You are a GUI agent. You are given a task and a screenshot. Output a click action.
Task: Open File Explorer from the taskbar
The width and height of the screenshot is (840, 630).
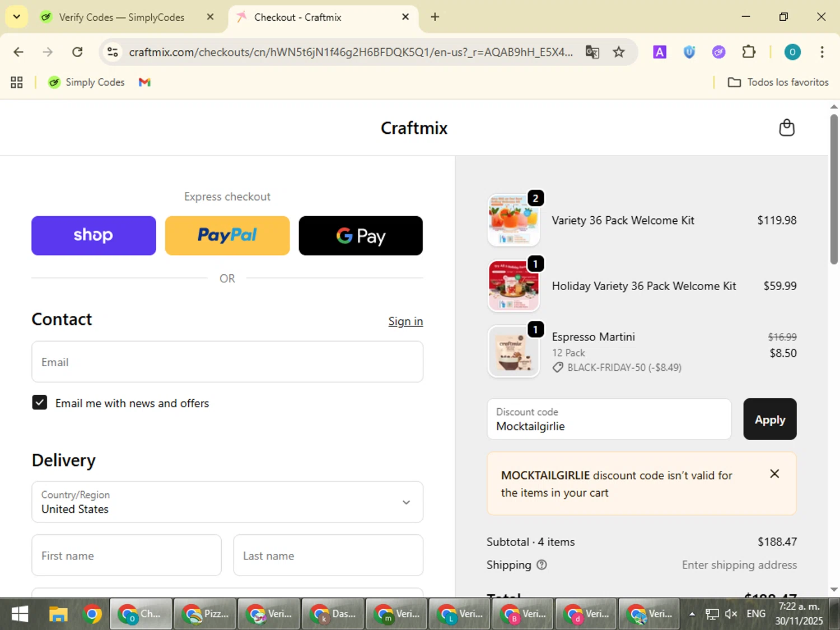(58, 614)
